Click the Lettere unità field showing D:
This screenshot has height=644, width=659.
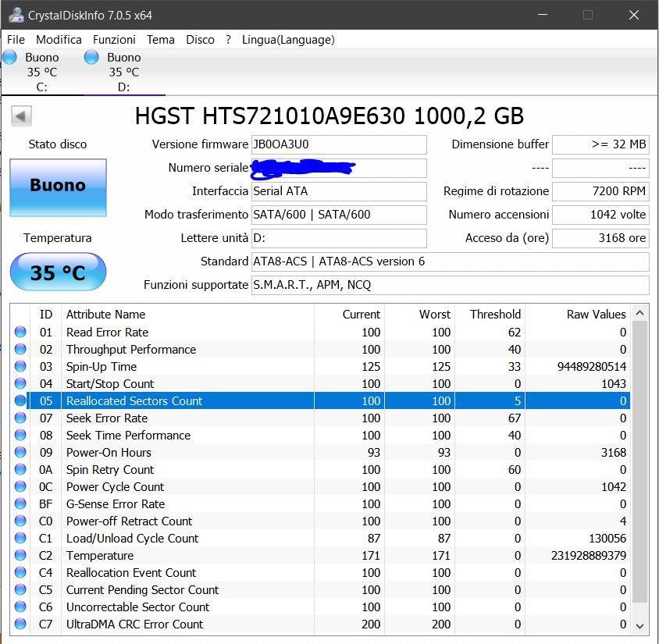[339, 238]
